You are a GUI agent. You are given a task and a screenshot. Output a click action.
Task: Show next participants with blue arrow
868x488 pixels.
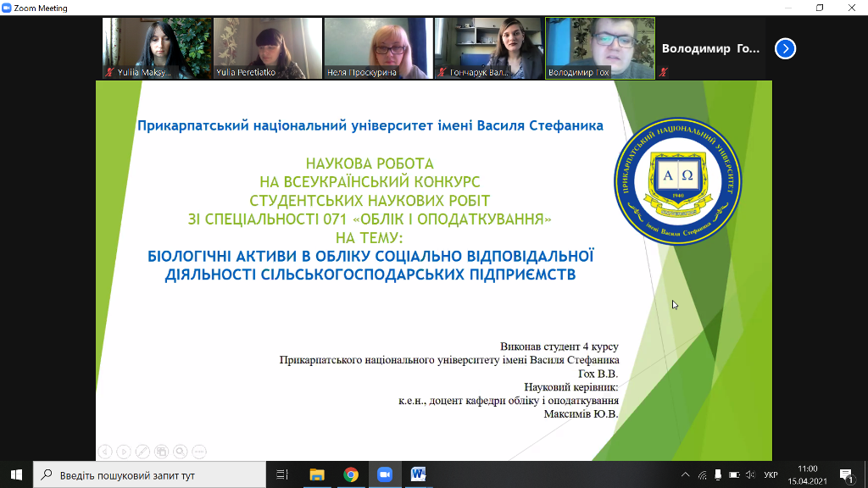pyautogui.click(x=786, y=48)
